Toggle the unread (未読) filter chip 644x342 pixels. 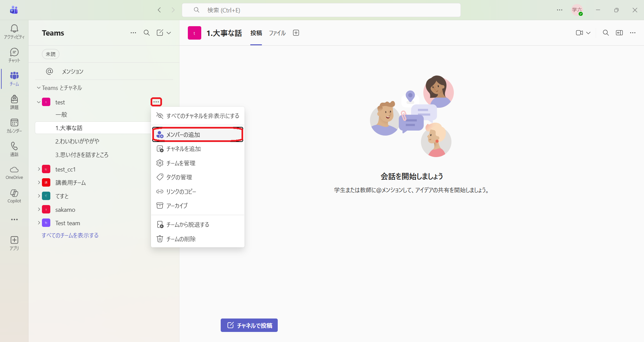(51, 54)
